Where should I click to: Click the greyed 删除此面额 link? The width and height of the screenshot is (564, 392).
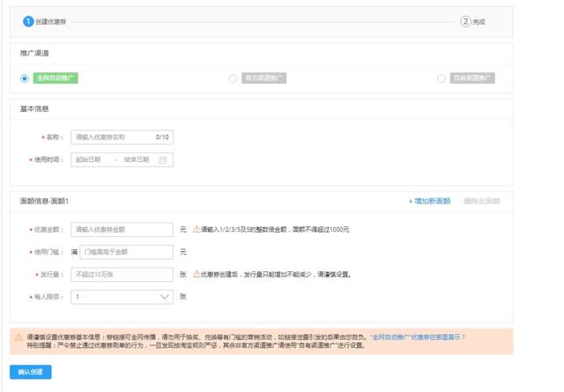pyautogui.click(x=480, y=201)
